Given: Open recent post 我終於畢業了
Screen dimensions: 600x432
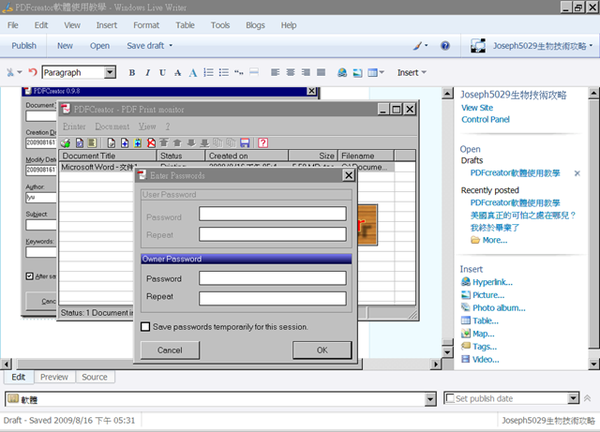Looking at the screenshot, I should click(x=495, y=228).
